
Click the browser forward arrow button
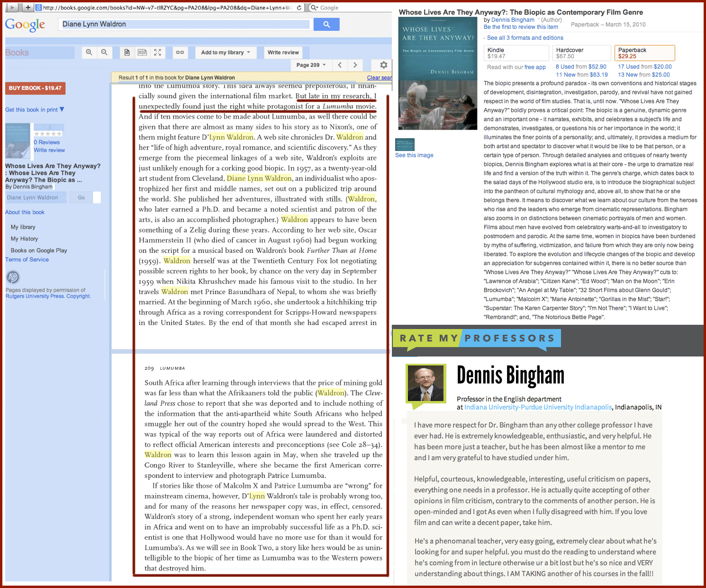13,8
